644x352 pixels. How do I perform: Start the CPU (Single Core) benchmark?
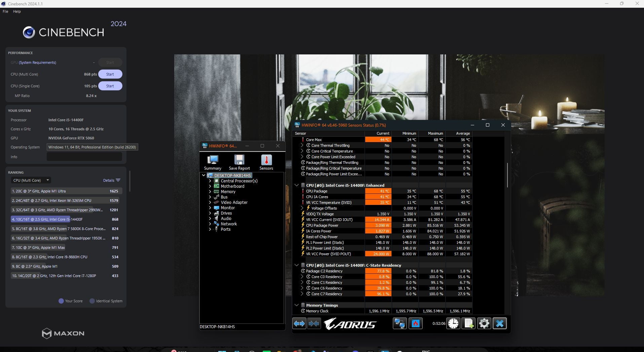110,86
